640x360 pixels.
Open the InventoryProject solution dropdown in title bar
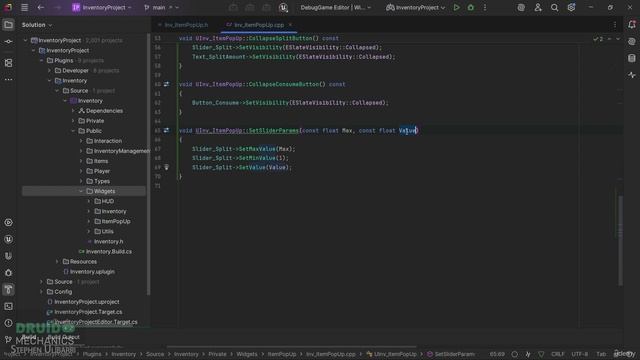[x=102, y=7]
